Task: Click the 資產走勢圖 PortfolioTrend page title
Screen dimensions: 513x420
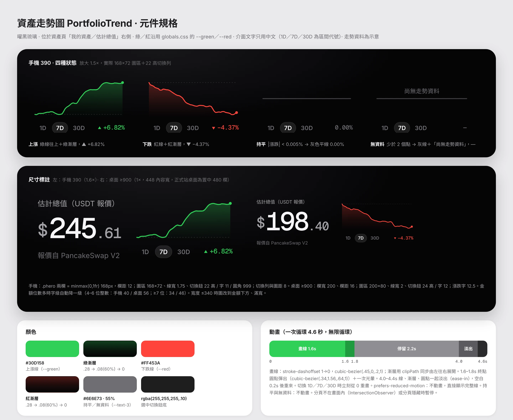Action: pos(98,23)
